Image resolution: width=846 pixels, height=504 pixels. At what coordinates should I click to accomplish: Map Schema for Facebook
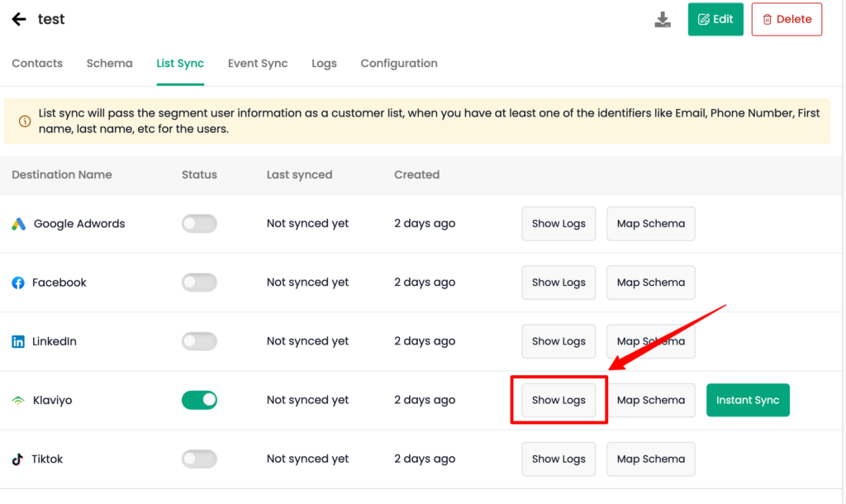click(x=651, y=283)
